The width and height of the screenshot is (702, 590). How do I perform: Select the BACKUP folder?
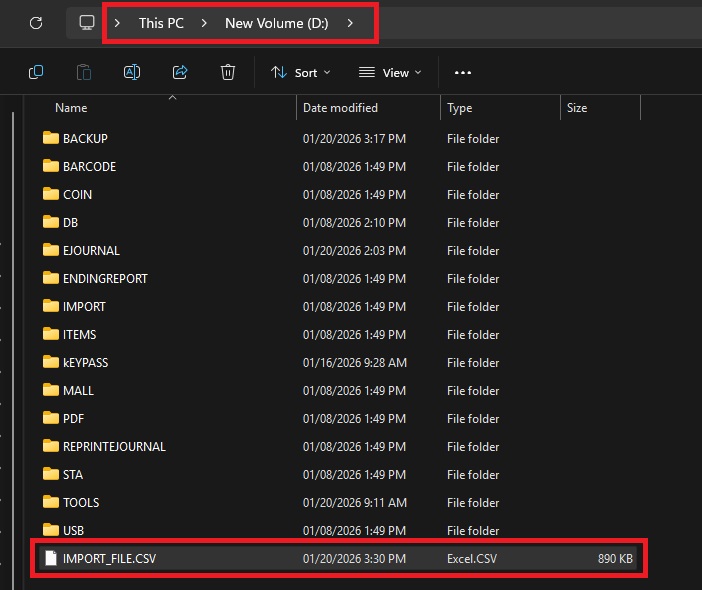click(85, 139)
